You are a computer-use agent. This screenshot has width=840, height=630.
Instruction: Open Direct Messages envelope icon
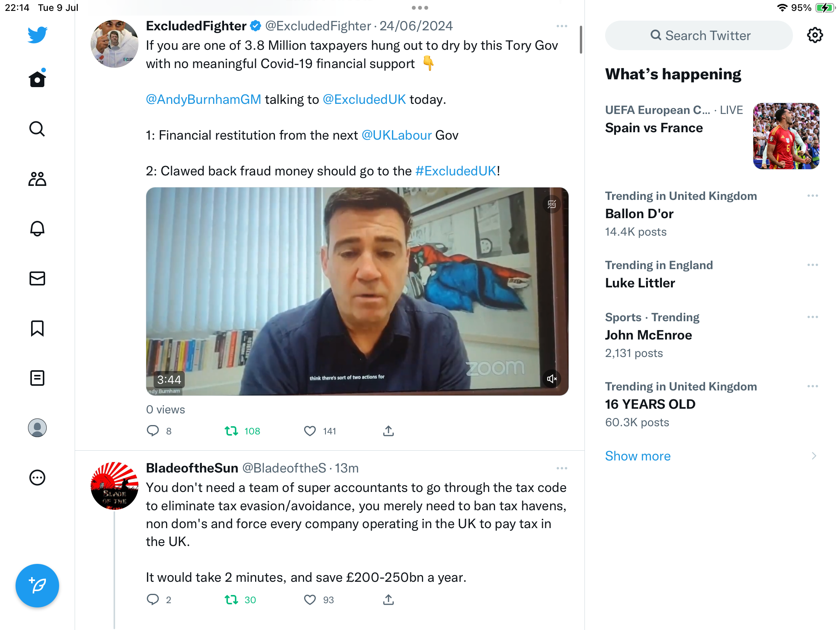[x=37, y=278]
